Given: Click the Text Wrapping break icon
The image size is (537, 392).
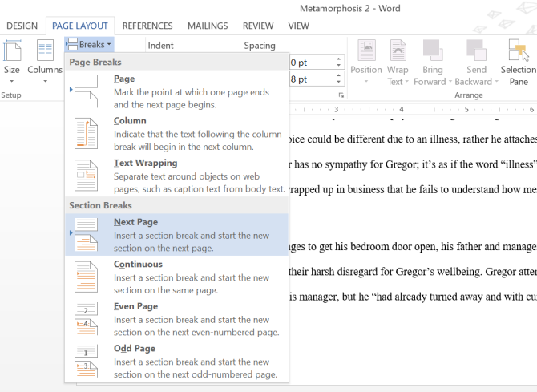Looking at the screenshot, I should 86,176.
